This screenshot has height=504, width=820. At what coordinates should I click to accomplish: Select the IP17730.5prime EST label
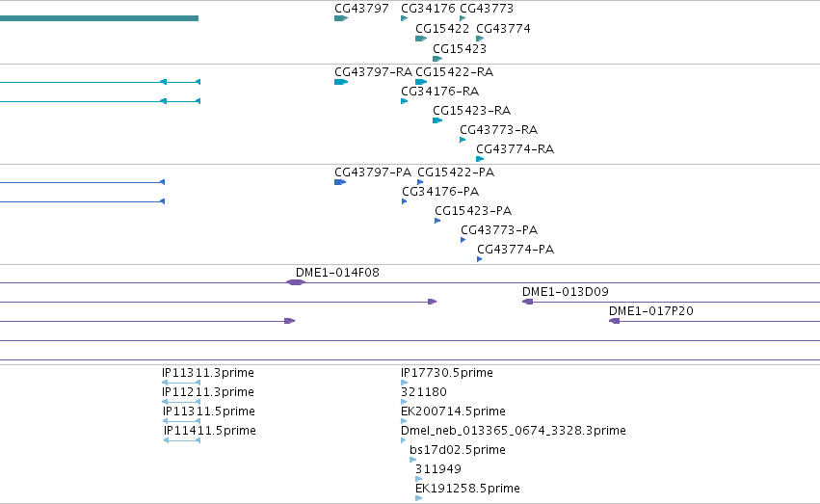click(x=446, y=373)
